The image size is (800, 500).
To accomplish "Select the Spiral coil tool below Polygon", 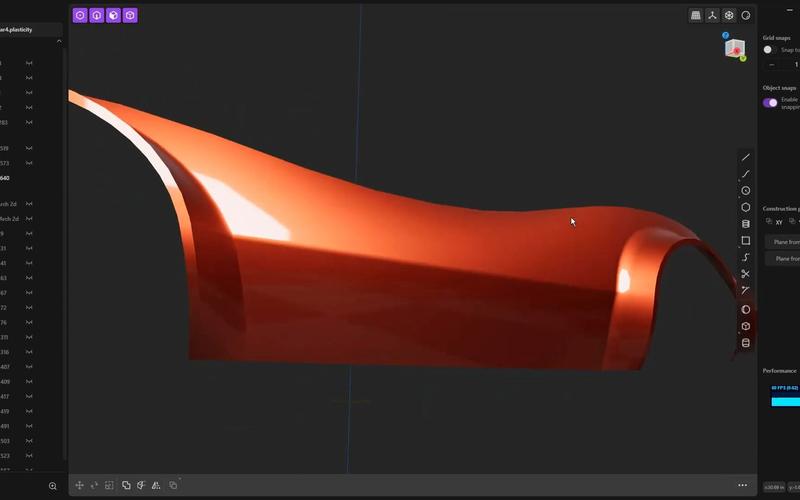I will pyautogui.click(x=746, y=224).
